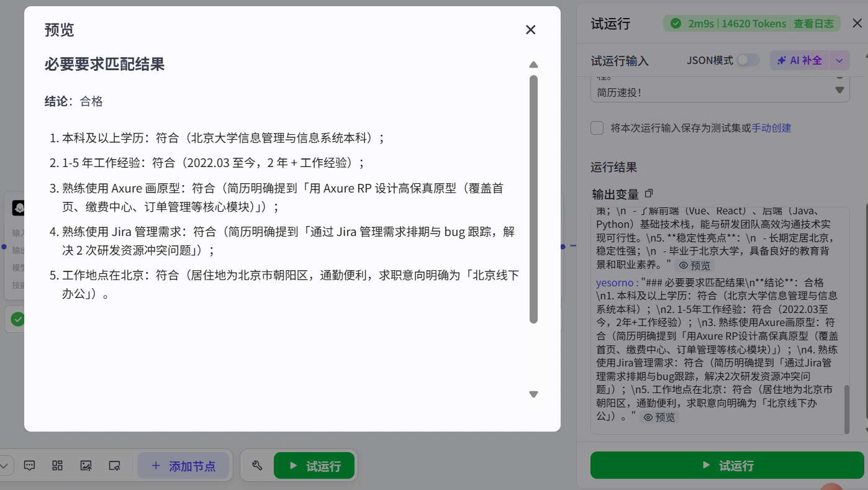Viewport: 868px width, 490px height.
Task: Enable the JSON模式 toggle
Action: (749, 60)
